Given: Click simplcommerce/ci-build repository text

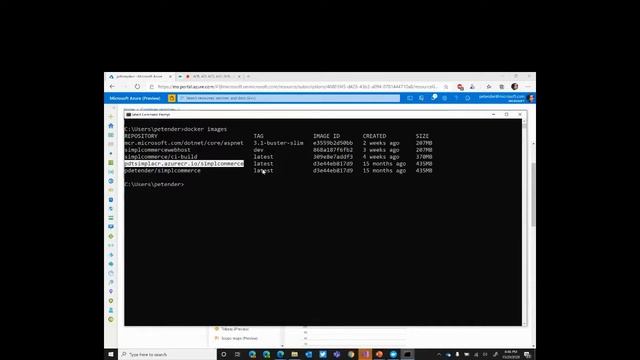Looking at the screenshot, I should (x=161, y=157).
